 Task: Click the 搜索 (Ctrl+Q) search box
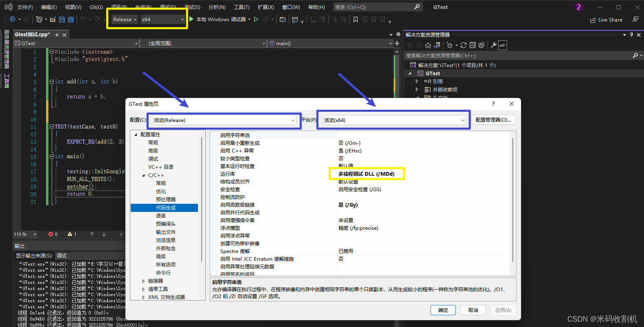click(x=377, y=7)
